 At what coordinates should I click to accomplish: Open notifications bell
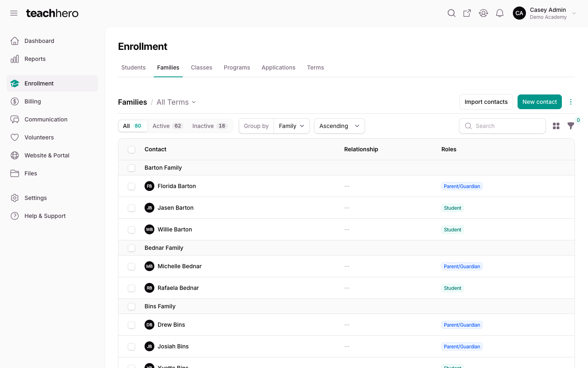[500, 13]
